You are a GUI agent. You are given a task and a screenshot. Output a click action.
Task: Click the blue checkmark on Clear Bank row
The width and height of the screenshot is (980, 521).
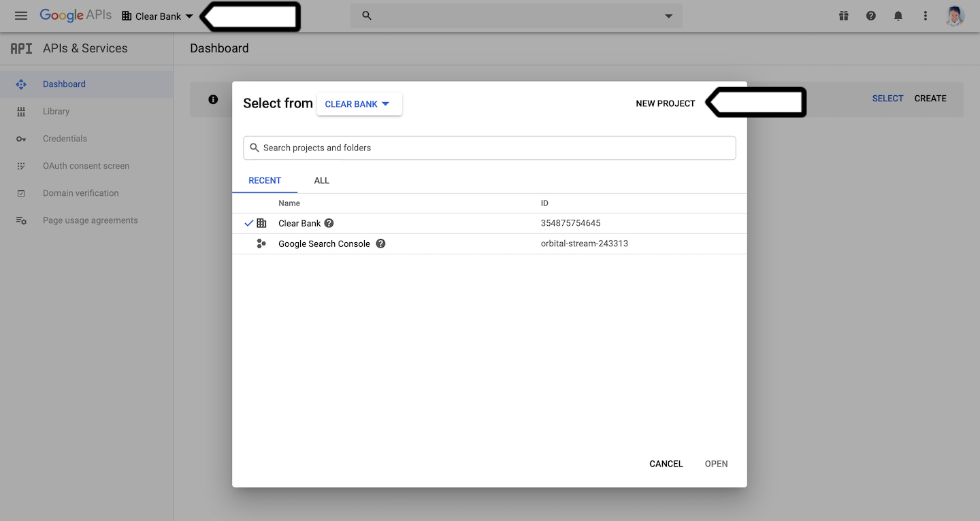(x=249, y=223)
